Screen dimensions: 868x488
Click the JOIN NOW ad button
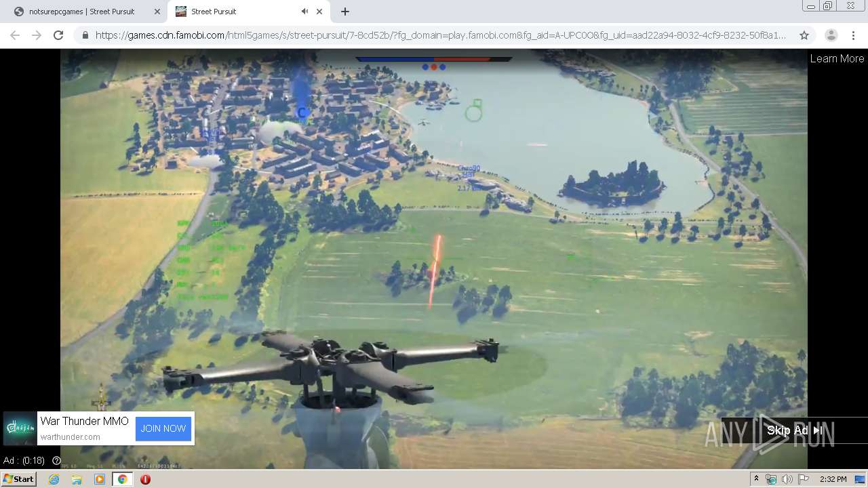163,428
